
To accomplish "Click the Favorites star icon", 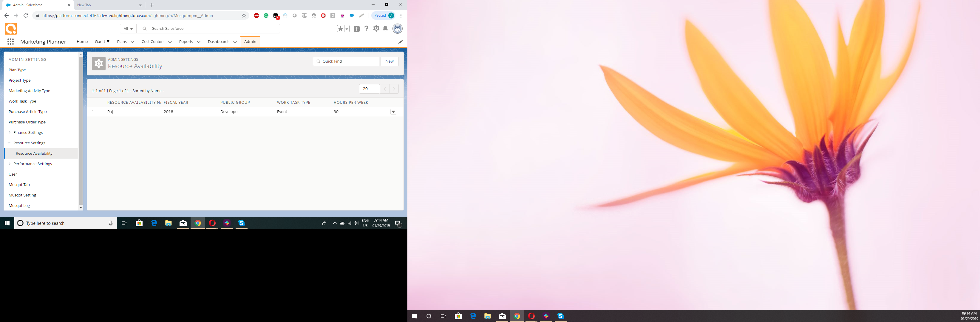I will point(341,29).
